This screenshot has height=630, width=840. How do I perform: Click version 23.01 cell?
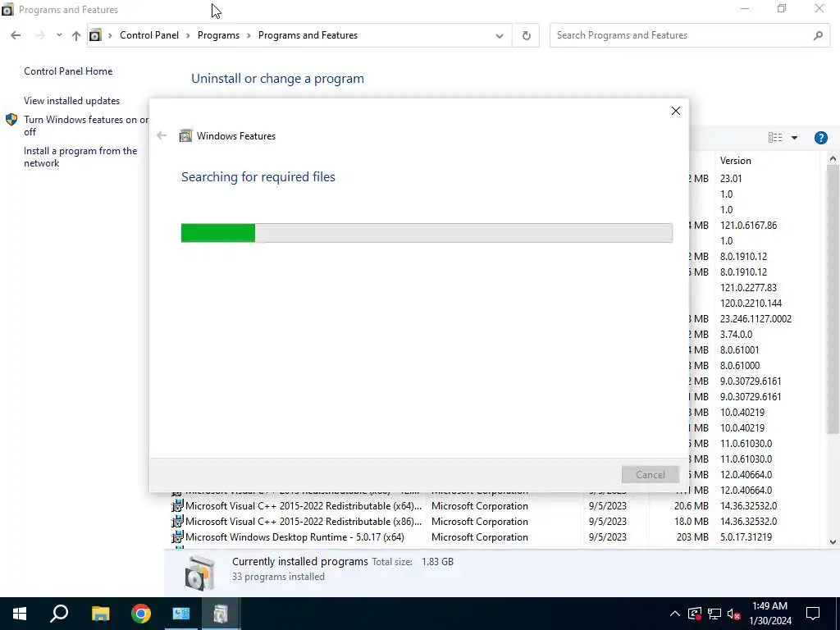click(x=731, y=178)
